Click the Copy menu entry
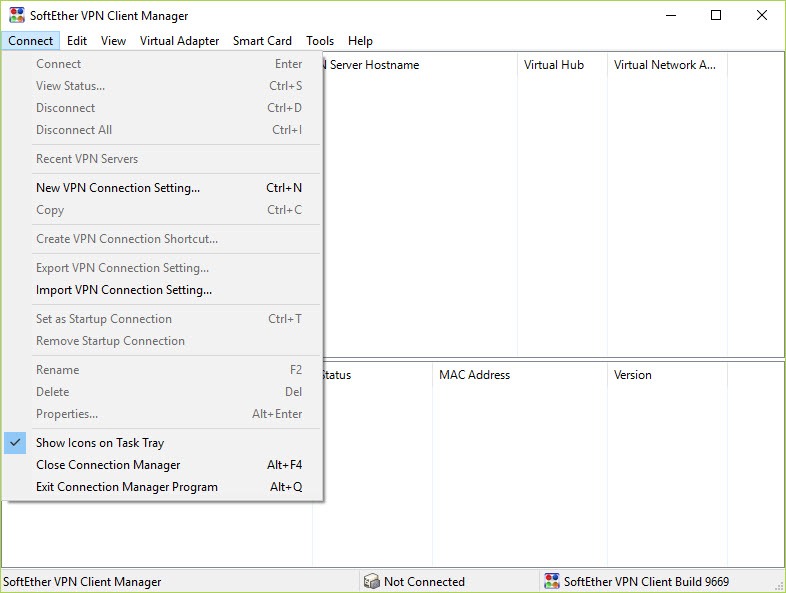The width and height of the screenshot is (786, 593). (163, 210)
